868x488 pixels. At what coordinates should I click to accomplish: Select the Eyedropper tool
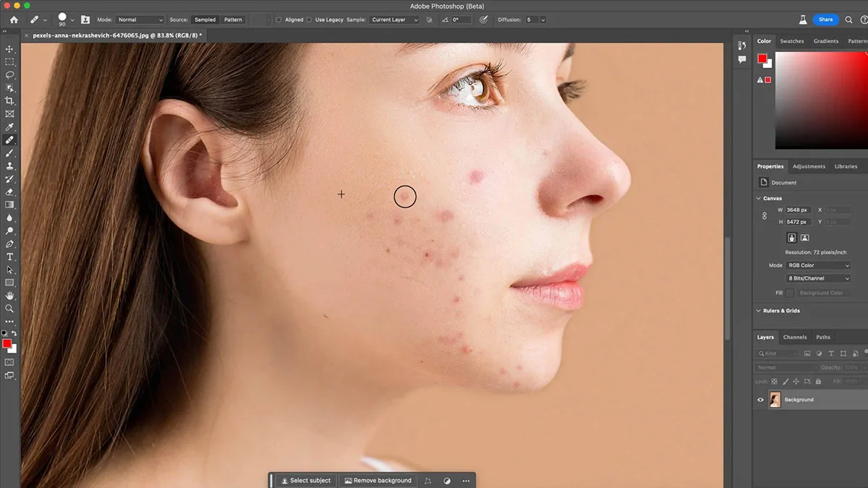(10, 127)
